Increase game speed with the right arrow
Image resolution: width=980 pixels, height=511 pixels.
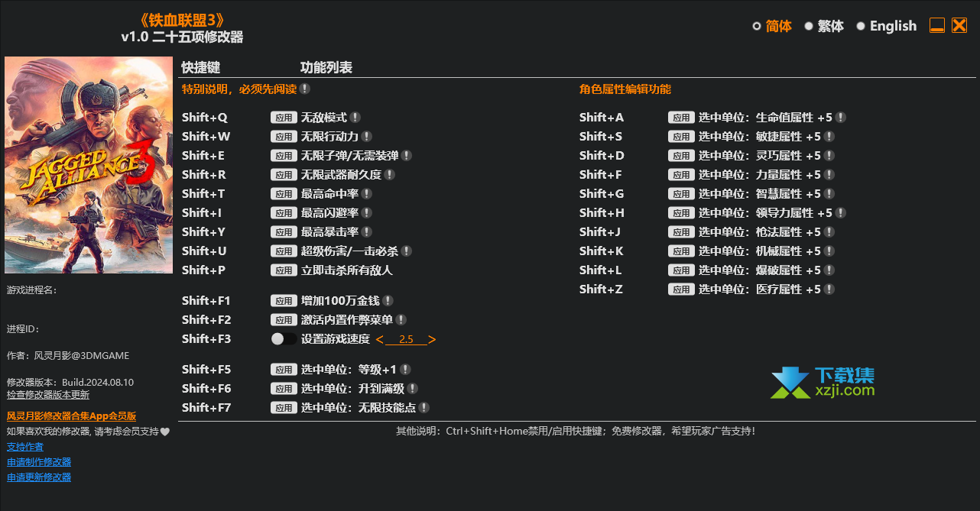click(432, 339)
